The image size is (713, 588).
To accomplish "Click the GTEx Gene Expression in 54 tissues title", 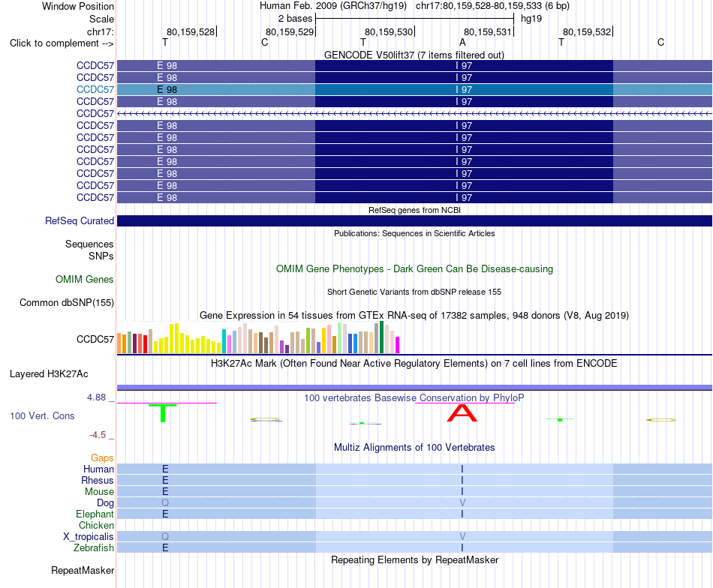I will tap(414, 315).
